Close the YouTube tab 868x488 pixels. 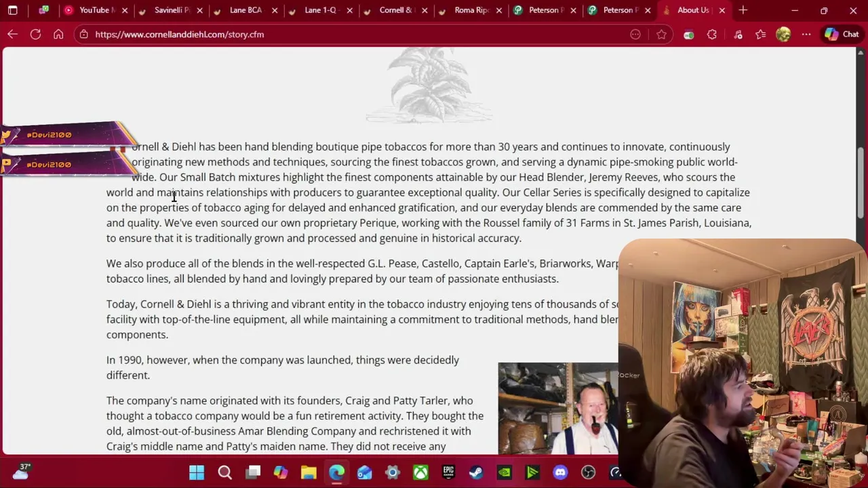[x=125, y=10]
